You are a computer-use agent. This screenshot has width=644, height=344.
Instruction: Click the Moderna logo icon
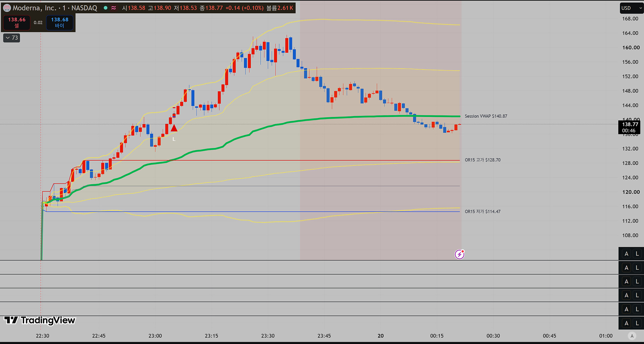coord(7,8)
